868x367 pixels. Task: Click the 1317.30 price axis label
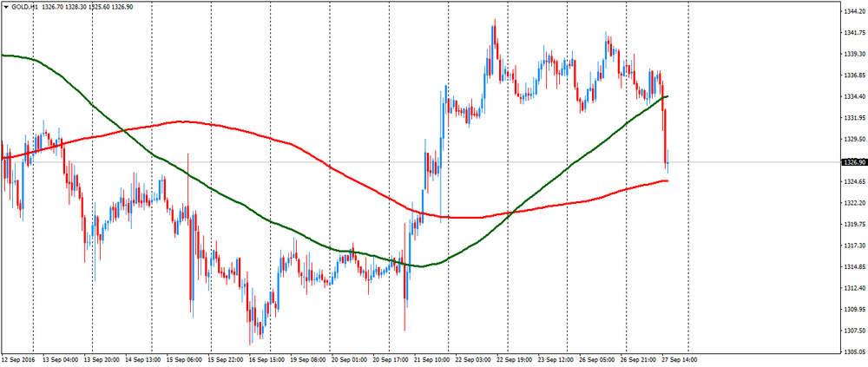click(x=855, y=246)
